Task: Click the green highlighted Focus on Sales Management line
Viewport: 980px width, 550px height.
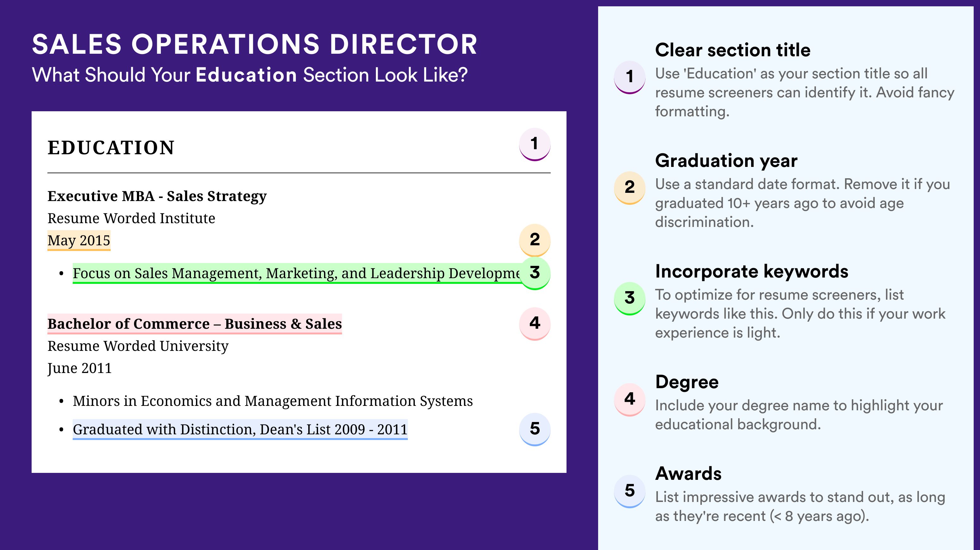Action: (x=296, y=273)
